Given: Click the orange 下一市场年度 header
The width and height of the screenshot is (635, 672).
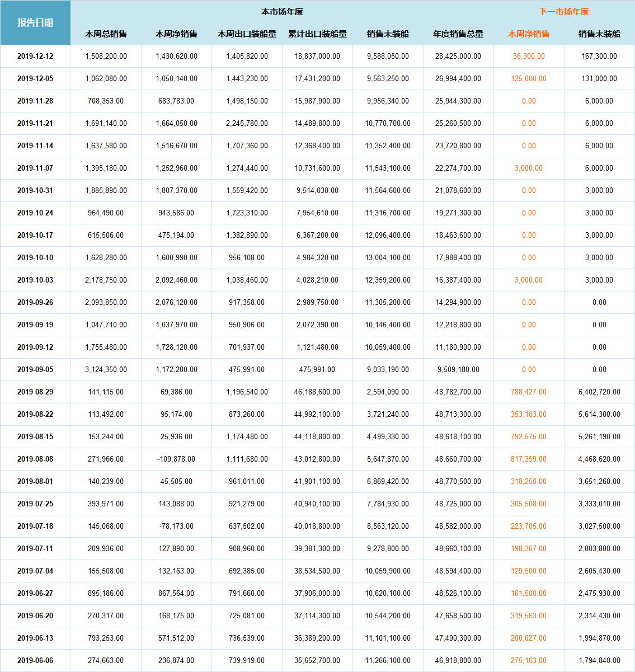Looking at the screenshot, I should (x=563, y=11).
